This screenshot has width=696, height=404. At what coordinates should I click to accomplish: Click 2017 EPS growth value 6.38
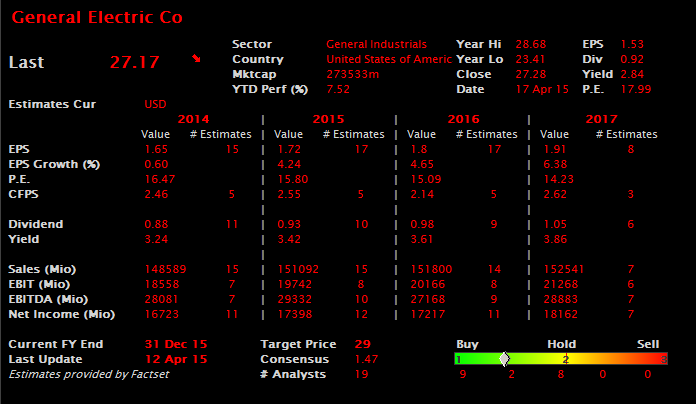[555, 164]
